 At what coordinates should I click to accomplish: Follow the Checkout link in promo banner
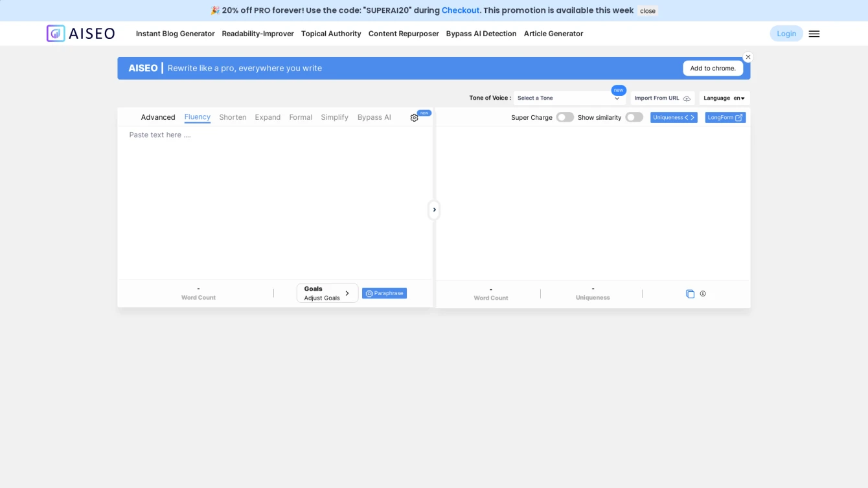[x=461, y=10]
